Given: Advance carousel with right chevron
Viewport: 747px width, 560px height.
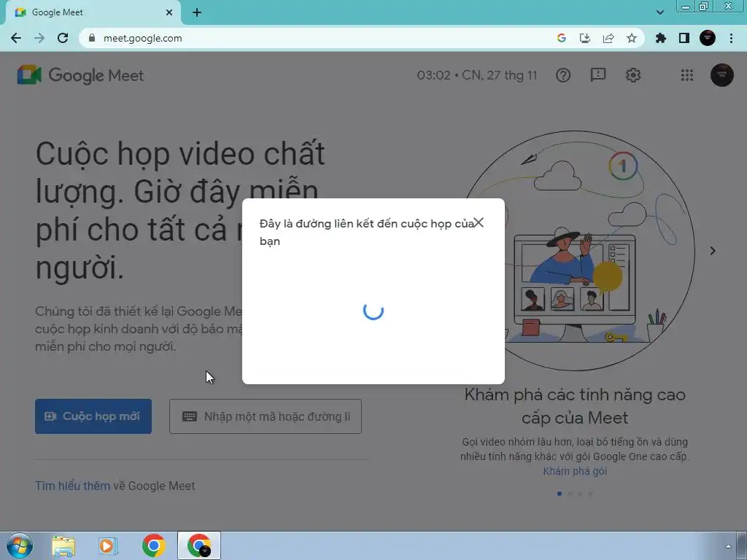Looking at the screenshot, I should 713,251.
